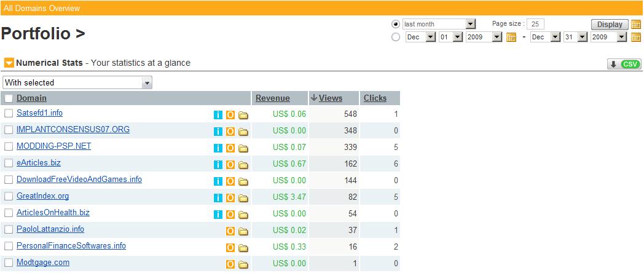Click the orange O icon for GreatIndex.org

tap(230, 197)
